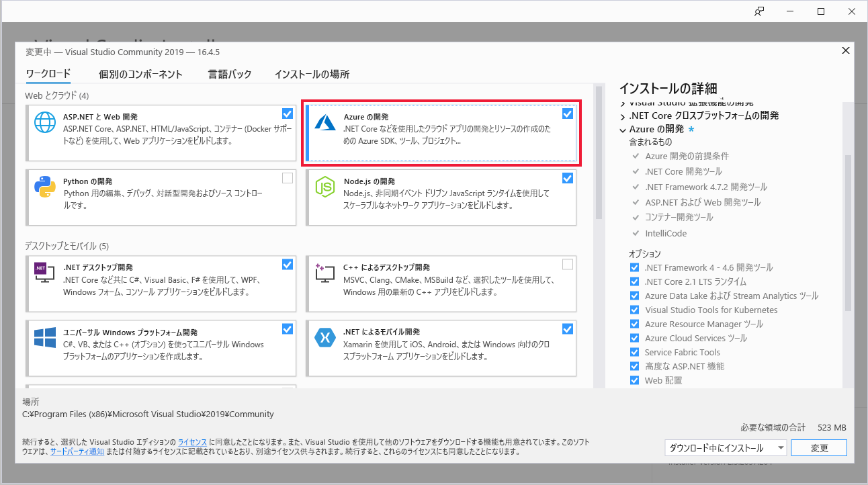Toggle Azure Data Lake および Stream Analytics ツール
This screenshot has width=868, height=485.
click(x=635, y=296)
